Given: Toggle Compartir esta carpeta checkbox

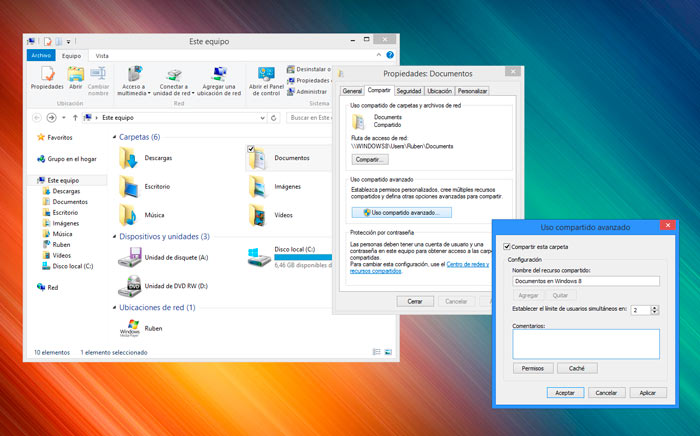Looking at the screenshot, I should [507, 247].
